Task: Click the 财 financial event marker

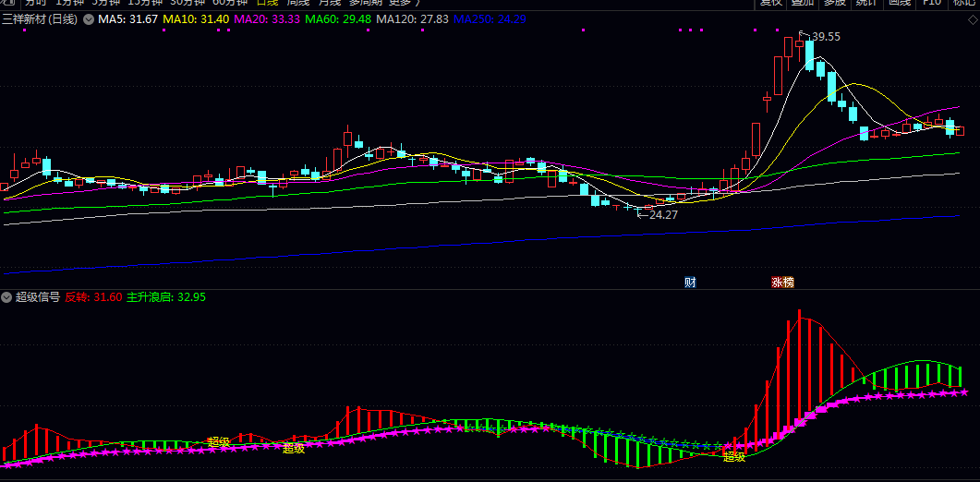Action: [x=689, y=282]
